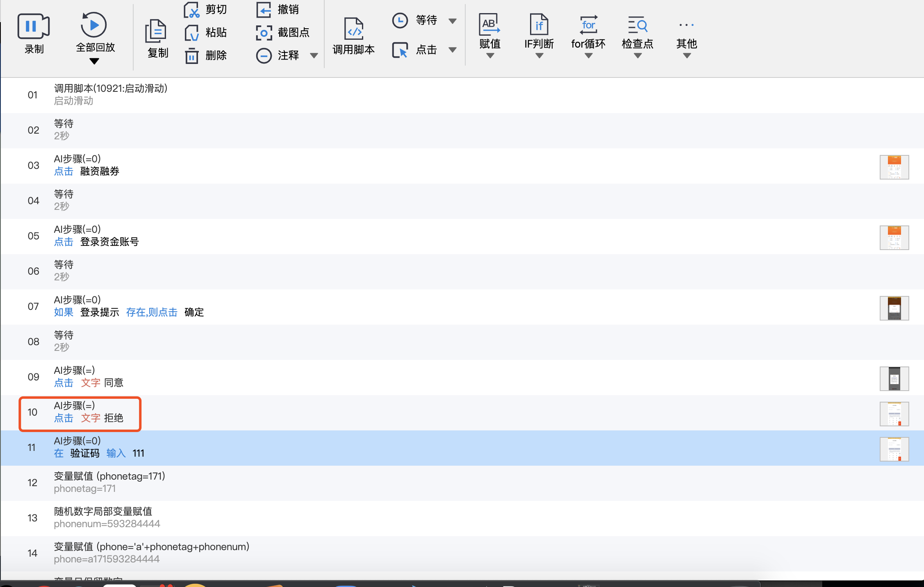Expand the 等待 wait dropdown arrow
Screen dimensions: 924x587
453,21
